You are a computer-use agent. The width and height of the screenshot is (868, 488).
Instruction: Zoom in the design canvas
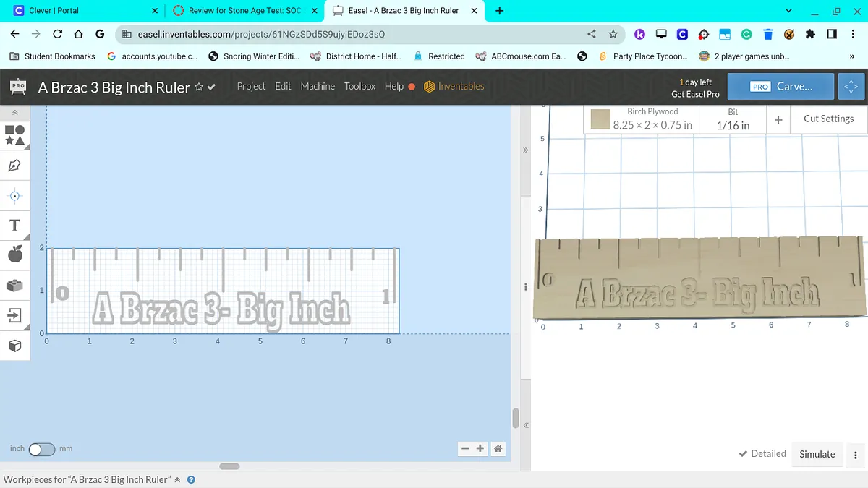480,449
